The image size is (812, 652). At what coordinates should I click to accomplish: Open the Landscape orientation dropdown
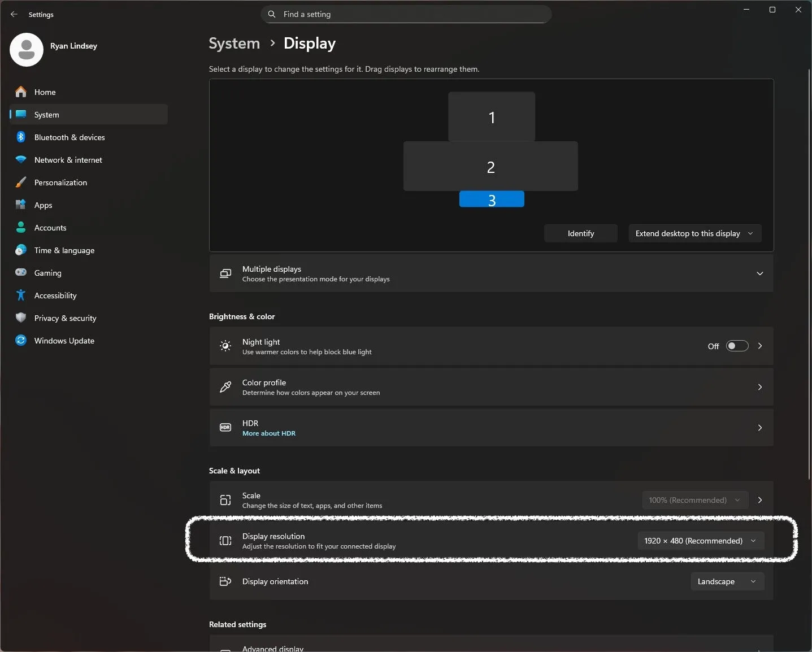pyautogui.click(x=727, y=581)
